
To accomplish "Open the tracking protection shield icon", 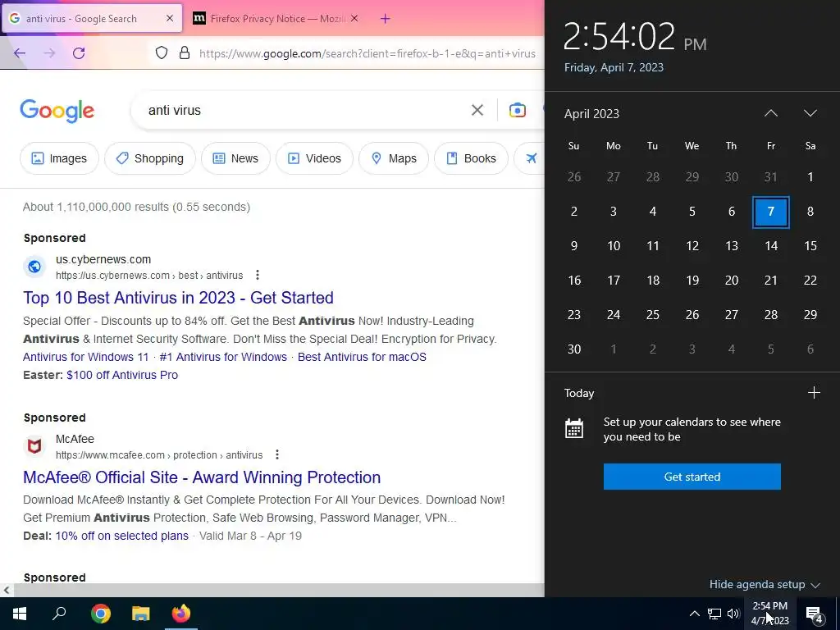I will click(162, 52).
